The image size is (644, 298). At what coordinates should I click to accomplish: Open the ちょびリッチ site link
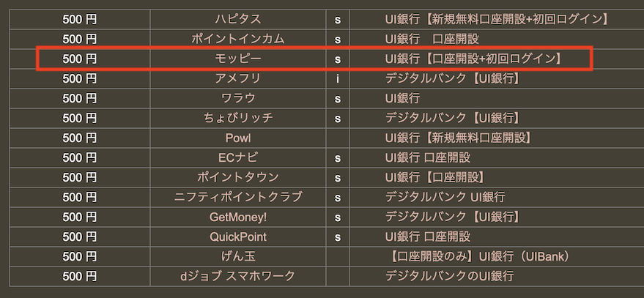238,118
